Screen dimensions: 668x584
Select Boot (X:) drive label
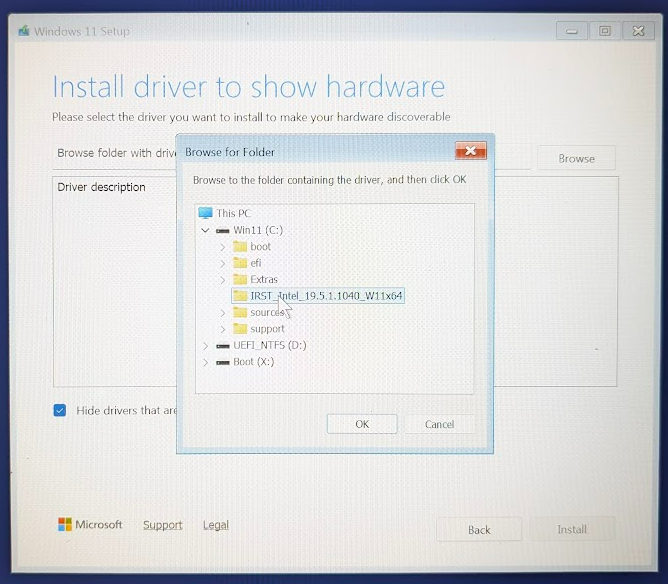click(x=254, y=362)
